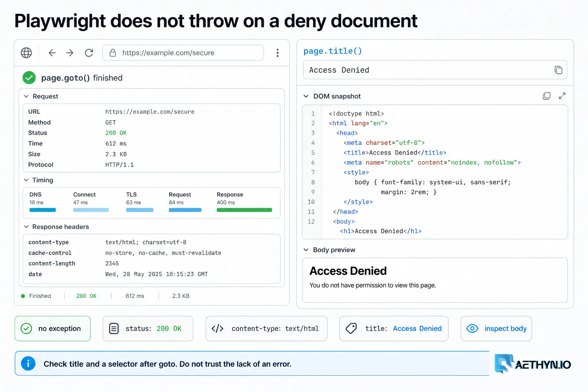This screenshot has height=392, width=588.
Task: Expand the DOM snapshot to fullscreen
Action: [562, 96]
